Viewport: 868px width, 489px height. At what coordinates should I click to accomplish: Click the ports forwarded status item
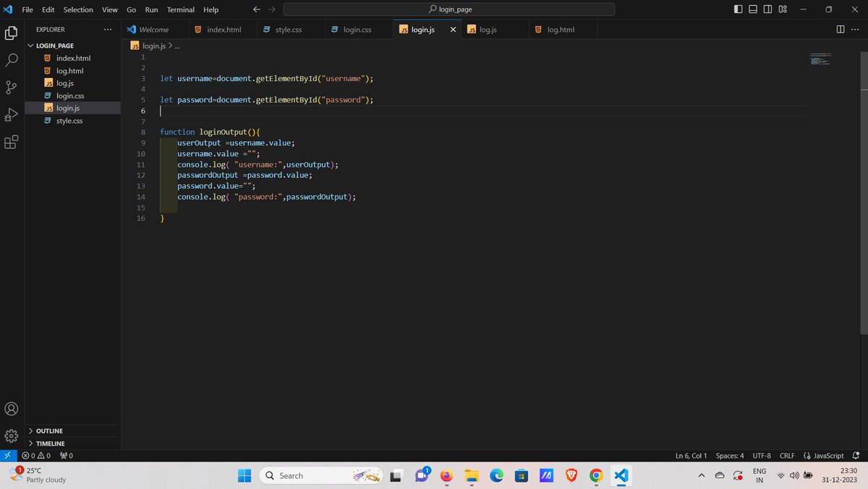66,456
